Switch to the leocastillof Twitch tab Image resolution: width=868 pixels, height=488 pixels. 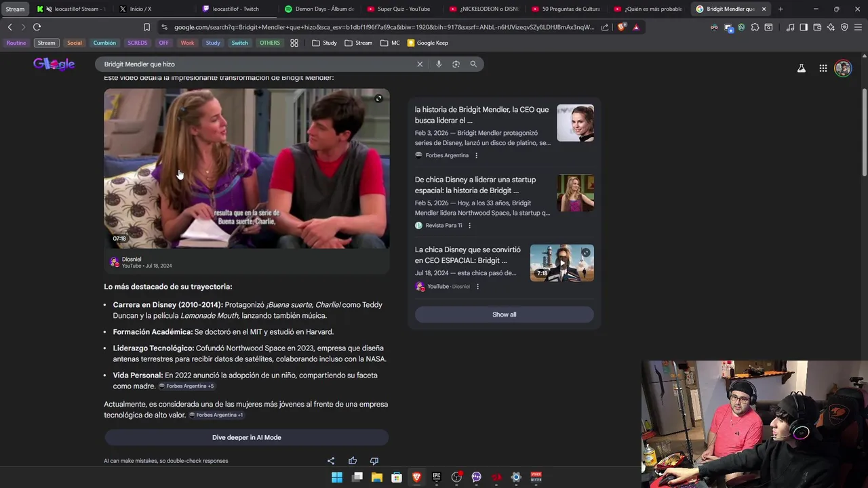(x=236, y=9)
